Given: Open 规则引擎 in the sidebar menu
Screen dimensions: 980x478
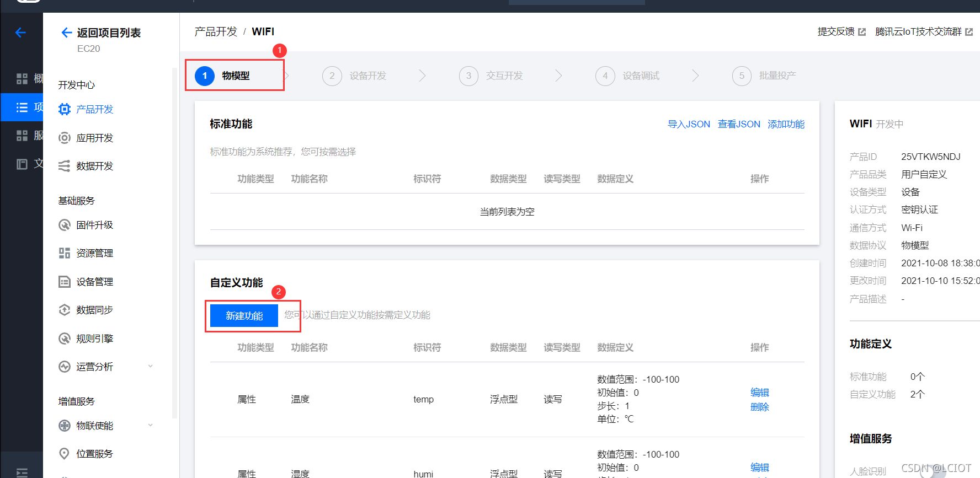Looking at the screenshot, I should point(95,339).
